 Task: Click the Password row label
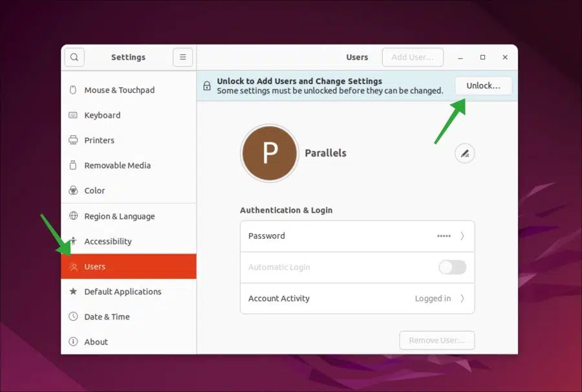click(266, 235)
